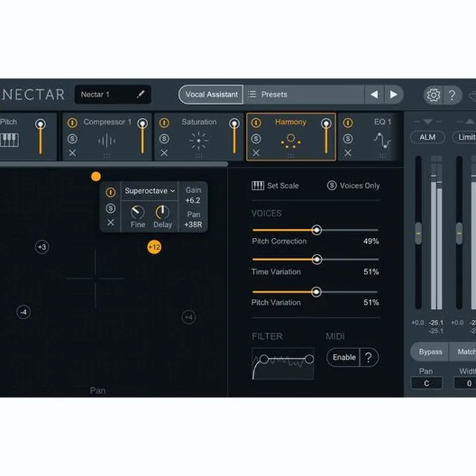Adjust the Pitch module mix slider
This screenshot has height=476, width=476.
tap(40, 137)
